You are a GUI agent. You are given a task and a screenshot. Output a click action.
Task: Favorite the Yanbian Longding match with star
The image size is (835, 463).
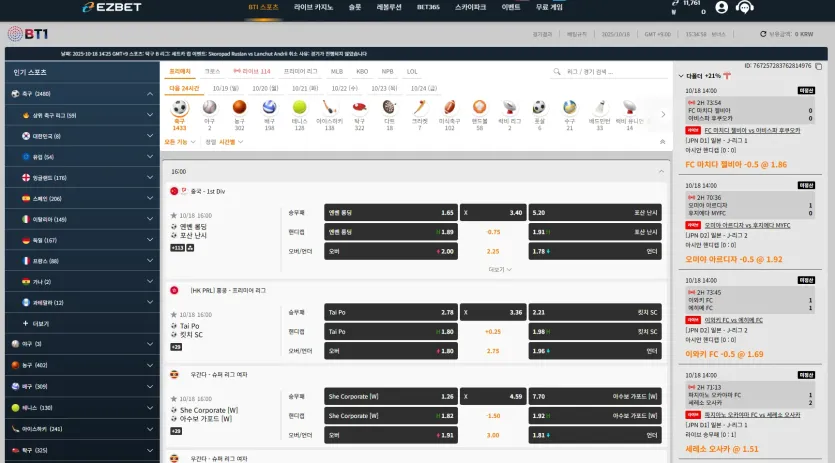tap(174, 215)
